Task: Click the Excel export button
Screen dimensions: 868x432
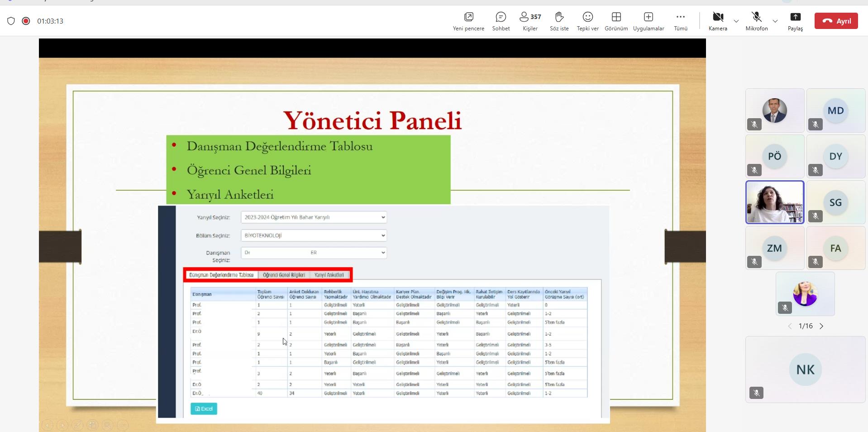Action: point(204,408)
